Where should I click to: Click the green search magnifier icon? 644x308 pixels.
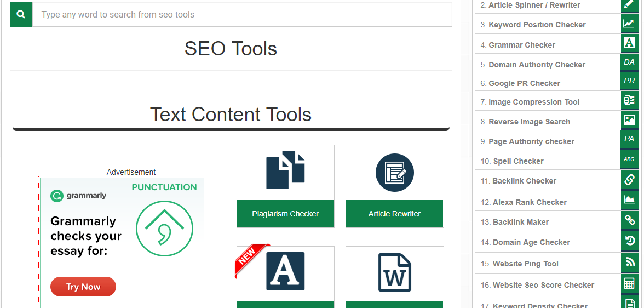coord(21,14)
